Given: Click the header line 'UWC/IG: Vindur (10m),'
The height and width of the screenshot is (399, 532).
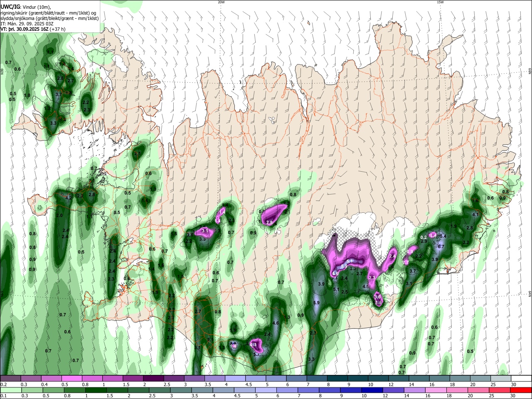Looking at the screenshot, I should (25, 7).
